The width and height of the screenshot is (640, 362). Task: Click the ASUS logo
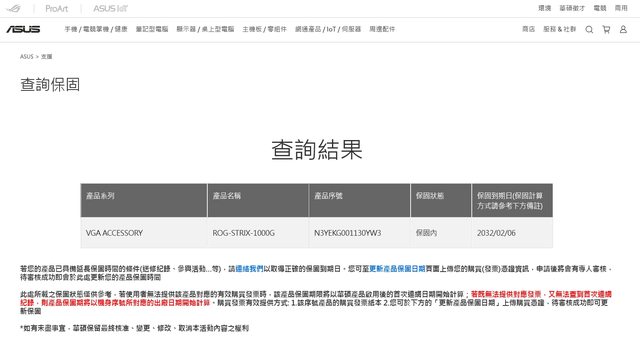(23, 29)
